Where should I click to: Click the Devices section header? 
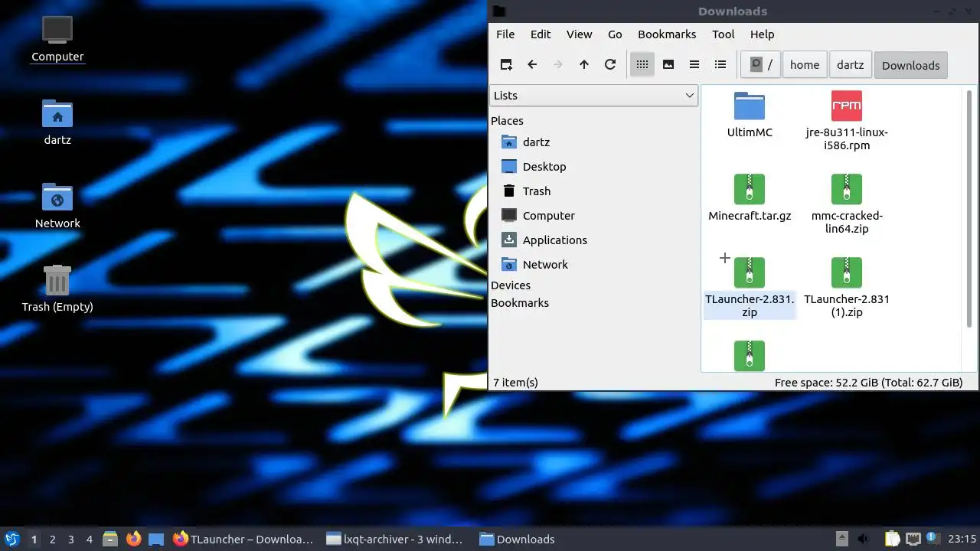[x=511, y=285]
